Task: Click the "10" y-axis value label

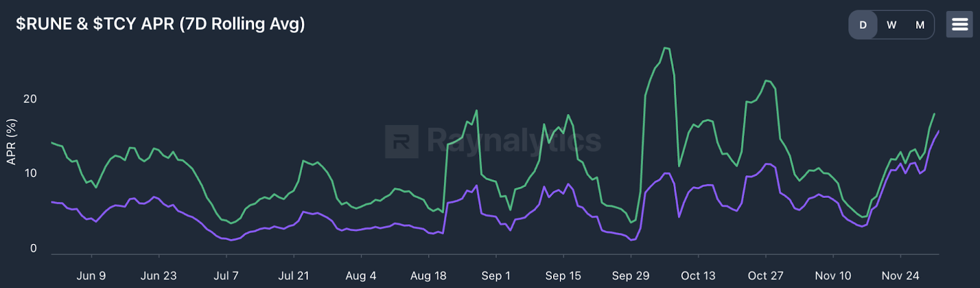Action: click(30, 173)
